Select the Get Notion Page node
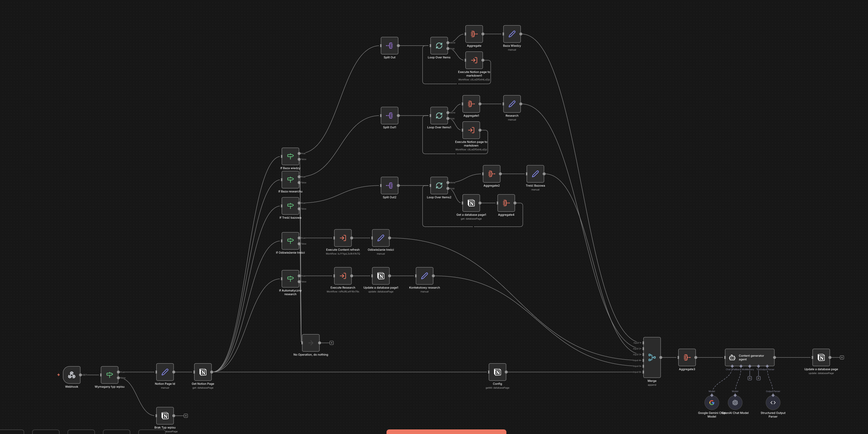868x434 pixels. (x=203, y=372)
